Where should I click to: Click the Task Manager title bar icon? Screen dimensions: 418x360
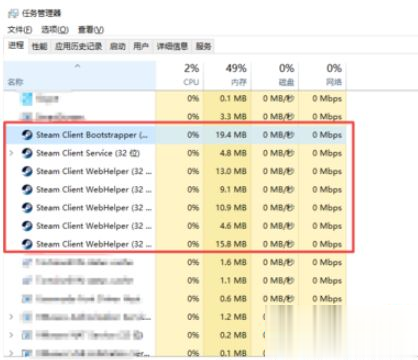(x=13, y=13)
